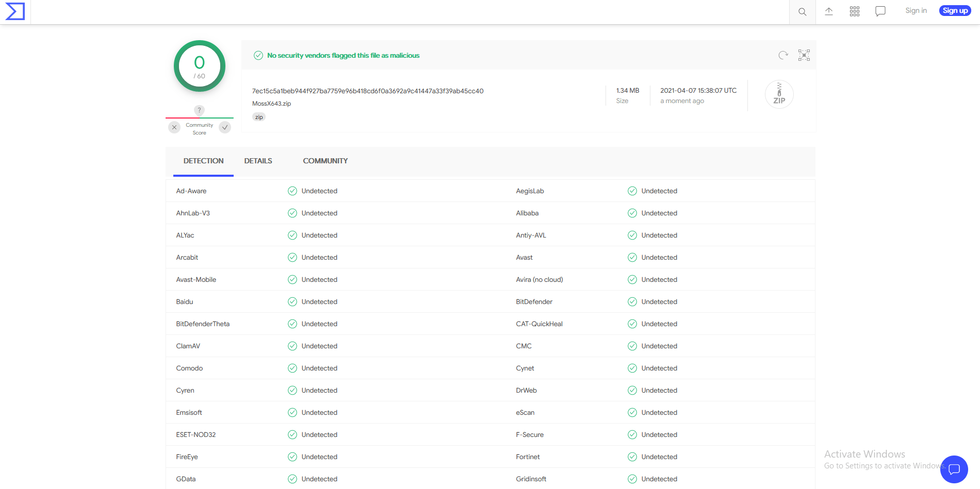Open the similarity graph icon
980x489 pixels.
804,55
